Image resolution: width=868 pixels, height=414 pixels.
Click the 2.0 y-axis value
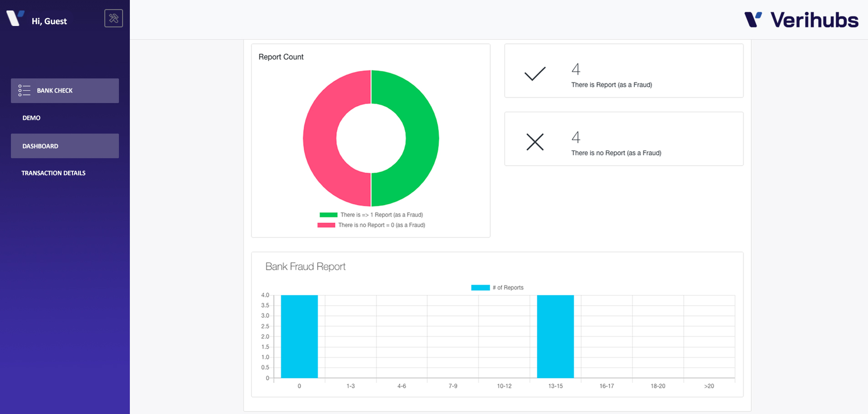click(x=265, y=336)
